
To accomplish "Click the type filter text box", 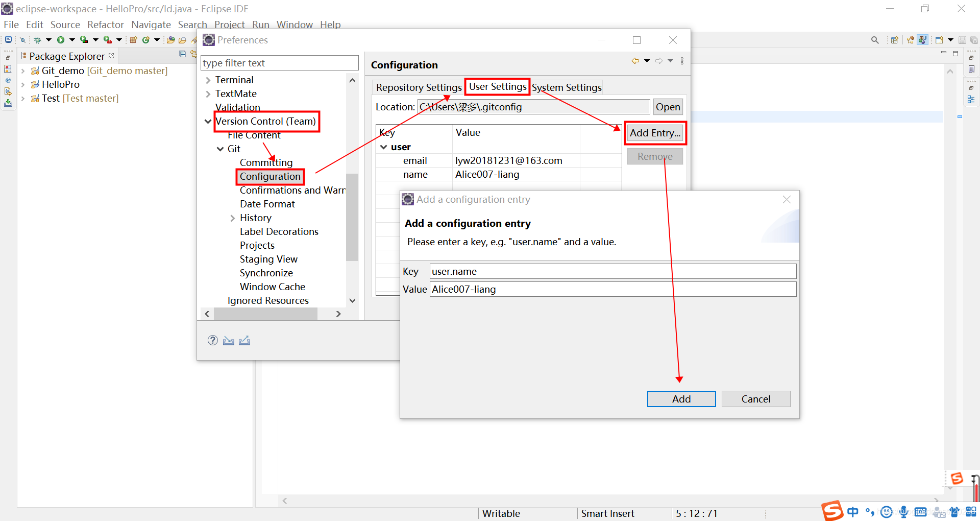I will tap(280, 63).
